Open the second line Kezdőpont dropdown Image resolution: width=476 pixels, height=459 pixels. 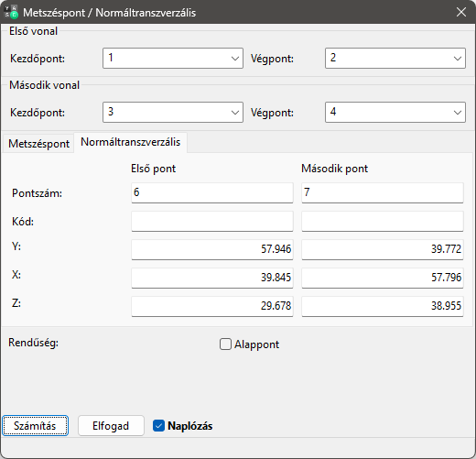(x=173, y=112)
